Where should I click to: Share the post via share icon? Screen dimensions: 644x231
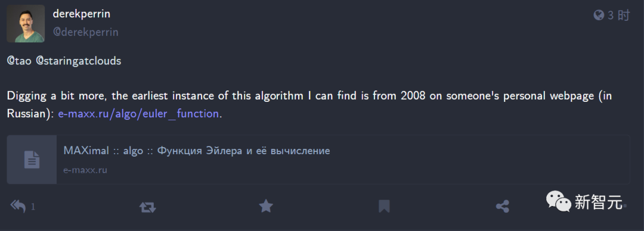tap(502, 207)
